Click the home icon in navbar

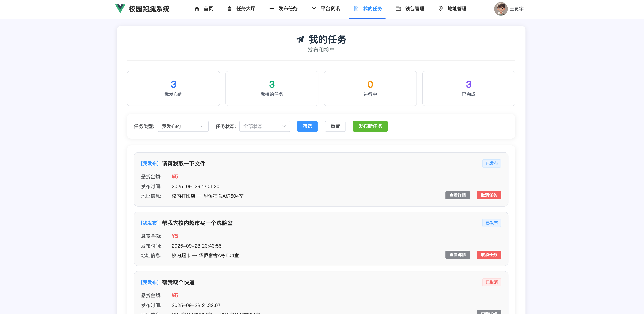(197, 9)
